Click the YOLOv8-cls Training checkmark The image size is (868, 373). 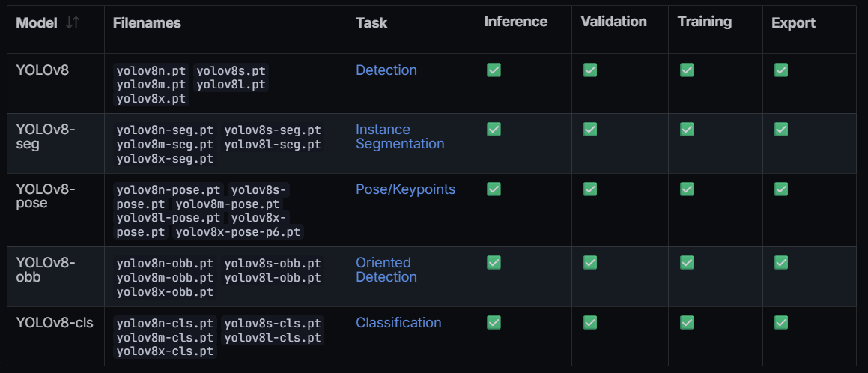pos(687,323)
